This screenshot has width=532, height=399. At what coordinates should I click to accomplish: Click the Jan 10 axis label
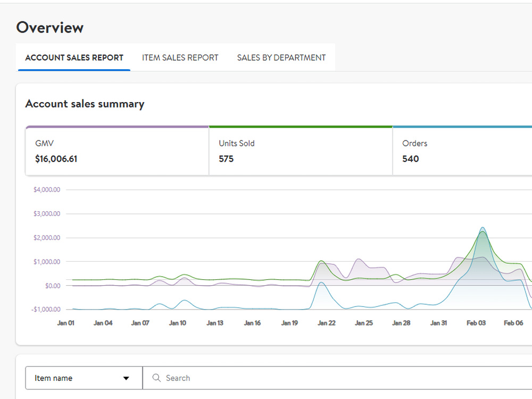point(178,323)
